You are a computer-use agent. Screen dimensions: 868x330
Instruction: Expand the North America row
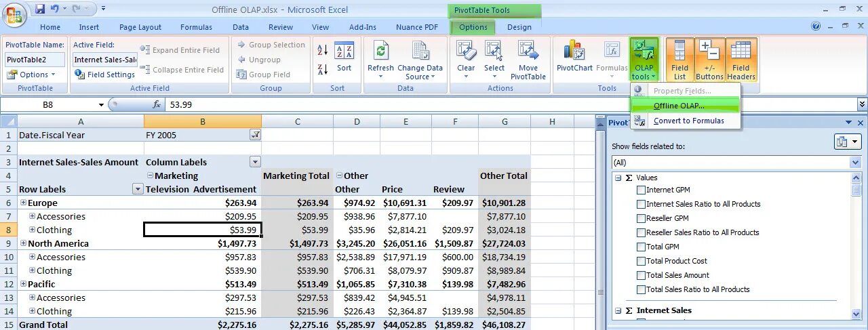point(23,243)
